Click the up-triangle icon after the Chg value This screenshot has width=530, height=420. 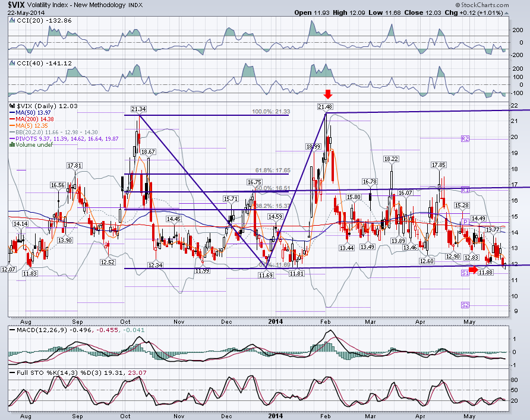click(506, 13)
